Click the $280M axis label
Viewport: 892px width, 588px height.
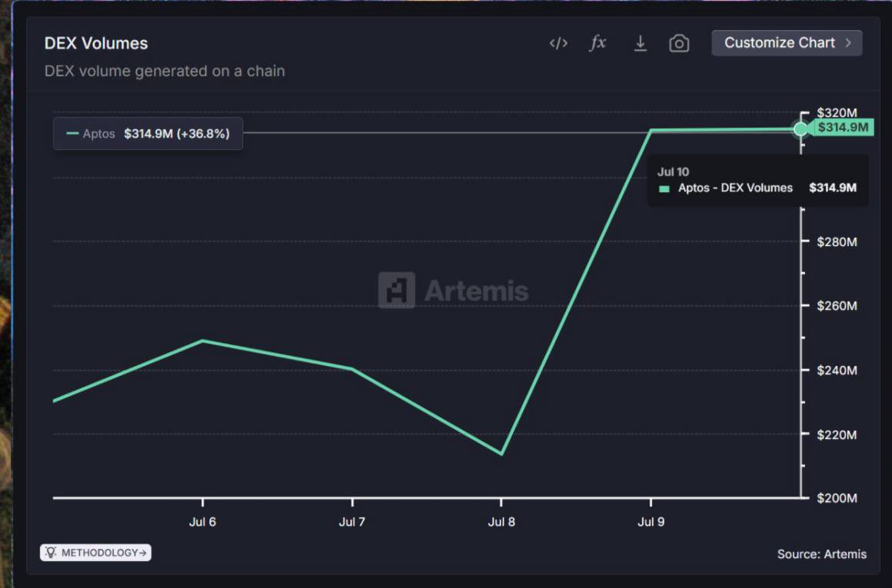coord(837,241)
